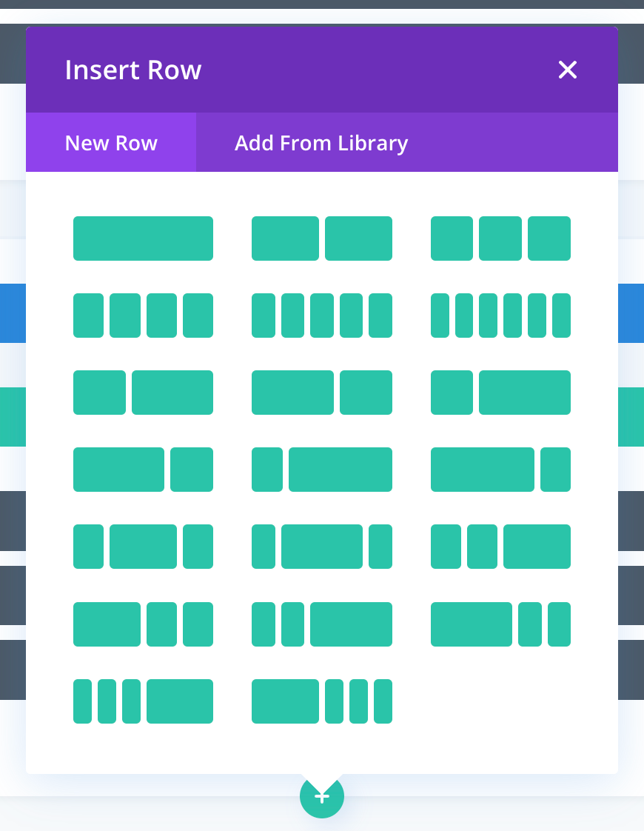Select the first layout in the fifth row
Screen dimensions: 644x831
tap(143, 547)
